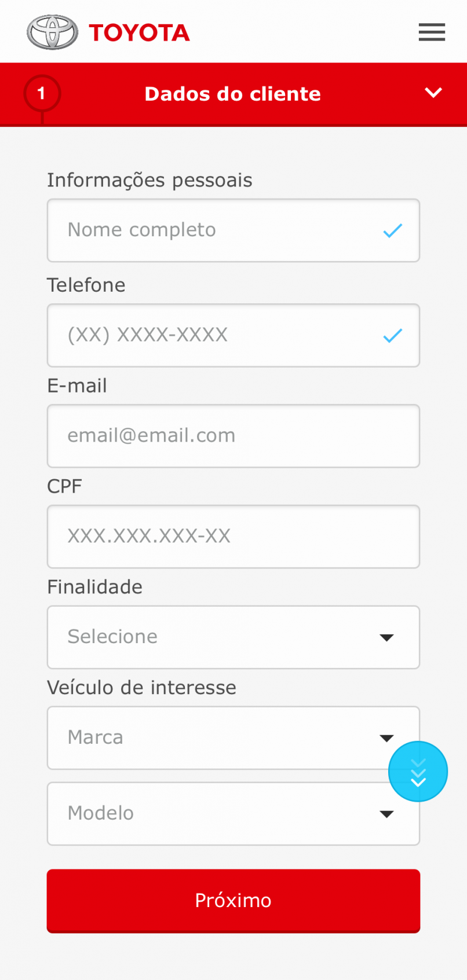Click the "Dados do cliente" header title
The height and width of the screenshot is (980, 467).
tap(232, 94)
